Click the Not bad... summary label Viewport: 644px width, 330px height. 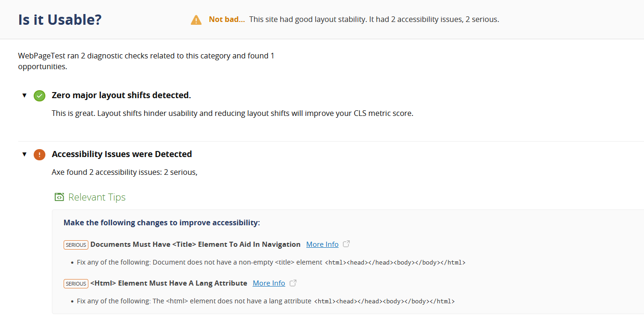tap(227, 20)
